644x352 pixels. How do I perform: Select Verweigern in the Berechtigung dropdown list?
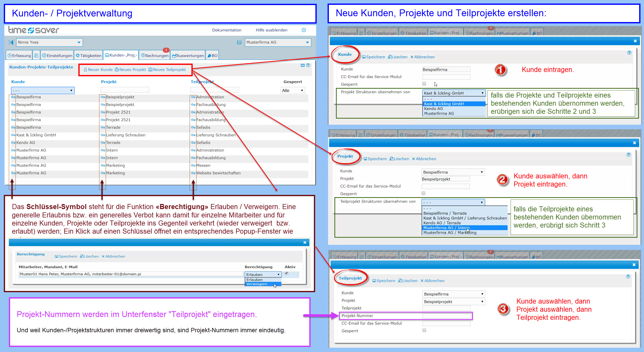coord(263,284)
